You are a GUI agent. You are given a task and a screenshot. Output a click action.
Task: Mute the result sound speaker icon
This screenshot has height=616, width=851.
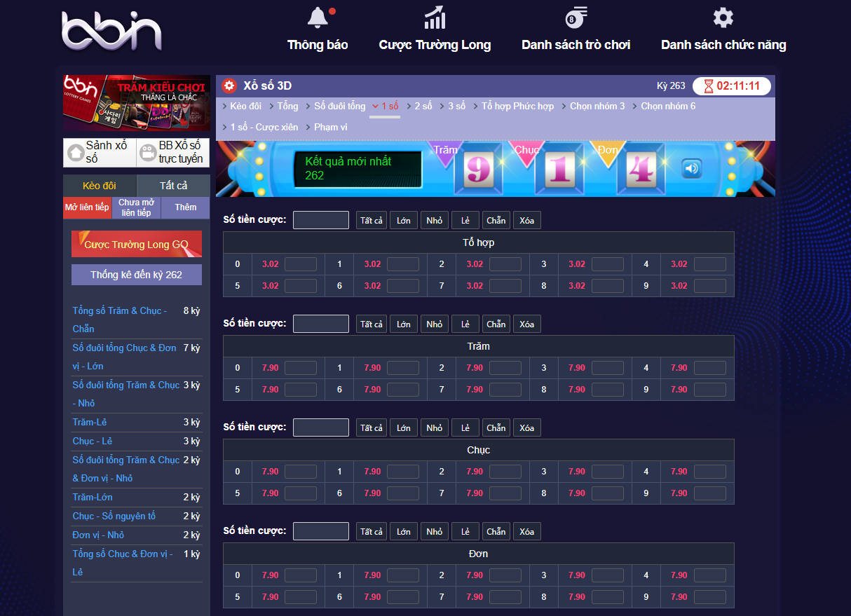tap(692, 169)
